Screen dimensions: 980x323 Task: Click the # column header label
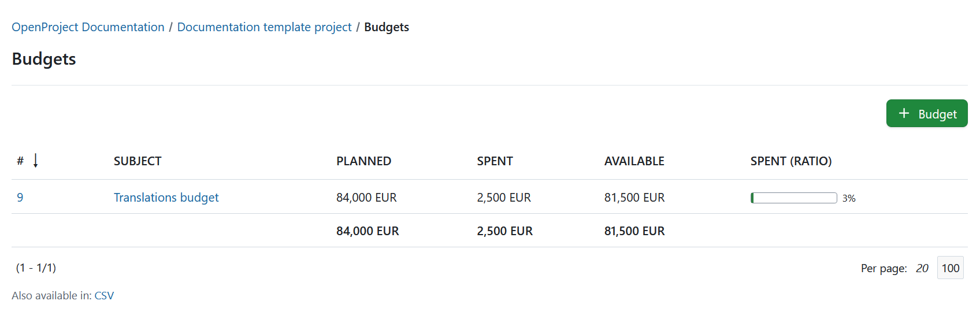click(x=20, y=161)
